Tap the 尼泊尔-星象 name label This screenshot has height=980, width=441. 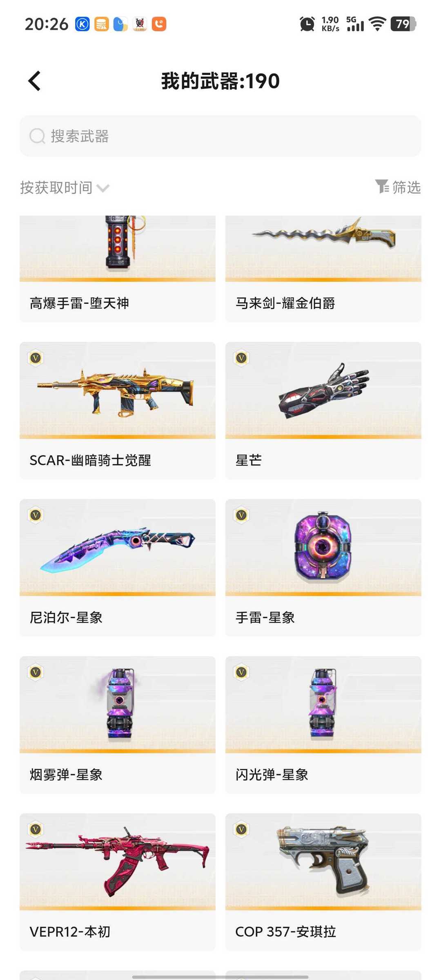pyautogui.click(x=66, y=617)
